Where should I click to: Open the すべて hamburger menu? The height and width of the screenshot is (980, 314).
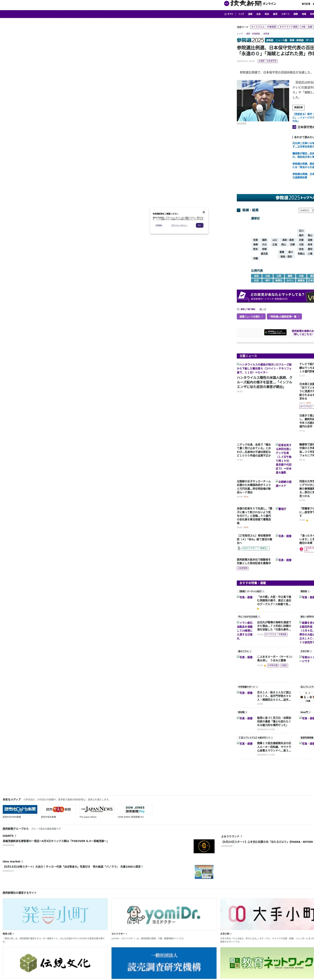click(x=229, y=14)
